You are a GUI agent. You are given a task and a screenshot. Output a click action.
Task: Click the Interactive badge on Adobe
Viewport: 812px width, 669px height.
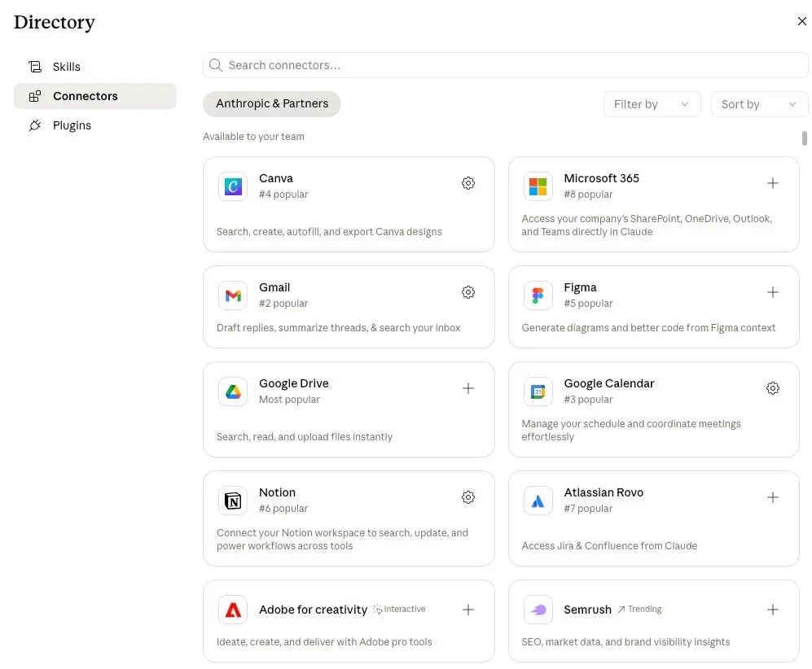[399, 610]
